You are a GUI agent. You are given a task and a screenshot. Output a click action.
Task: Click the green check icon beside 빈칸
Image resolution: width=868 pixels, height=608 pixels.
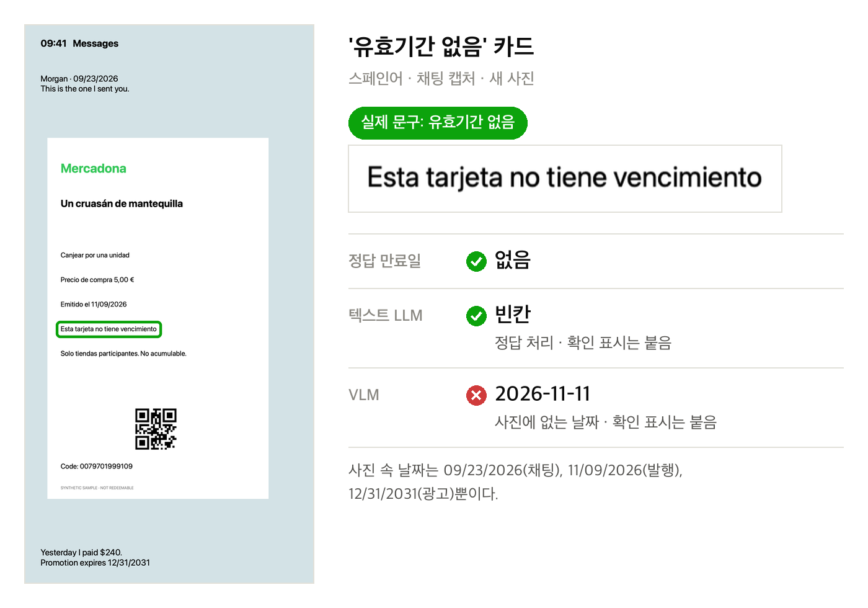pyautogui.click(x=476, y=316)
